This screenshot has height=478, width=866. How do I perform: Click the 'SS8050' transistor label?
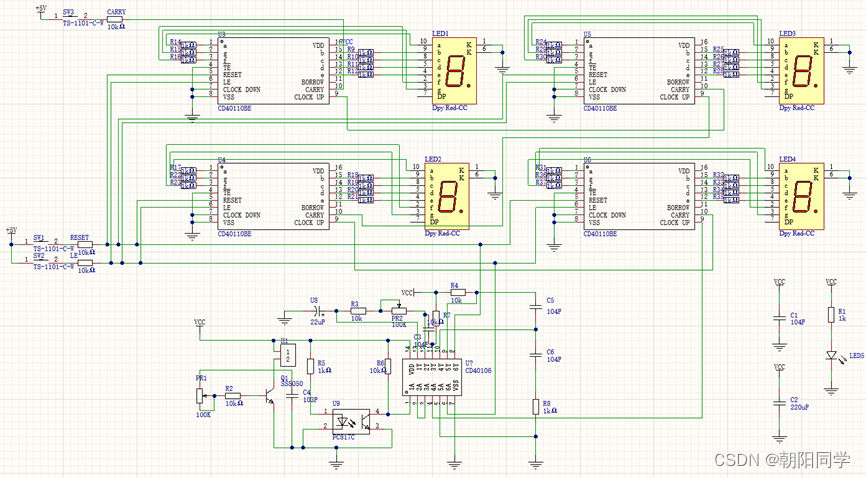pyautogui.click(x=292, y=384)
